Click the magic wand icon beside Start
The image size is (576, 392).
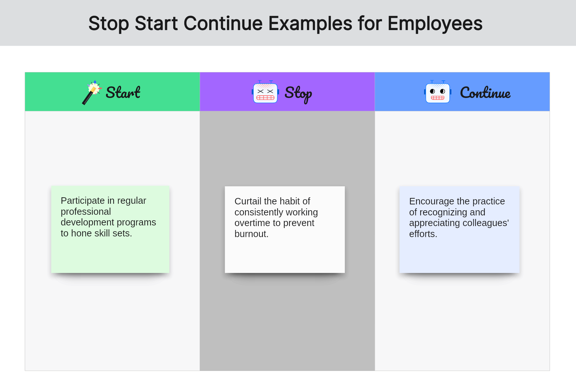[92, 92]
